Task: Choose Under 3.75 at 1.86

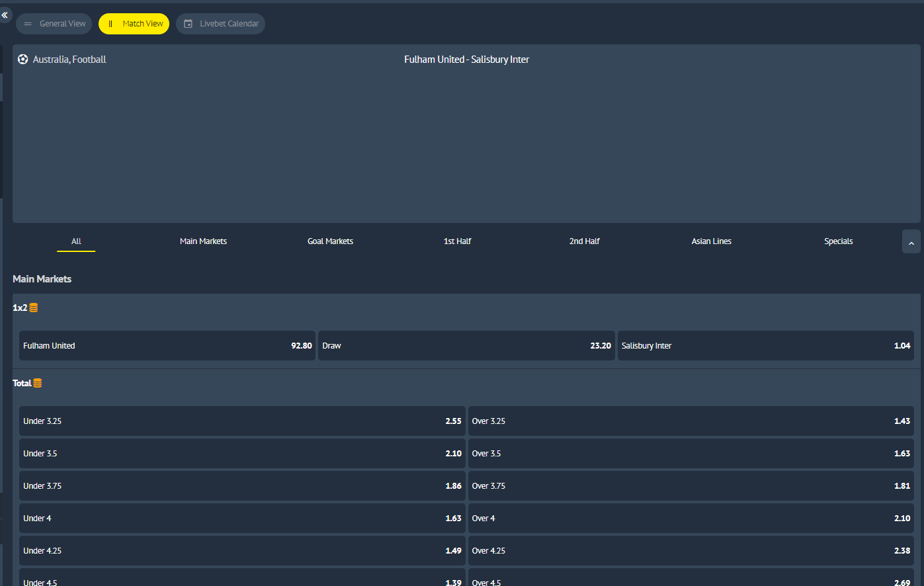Action: pos(242,486)
